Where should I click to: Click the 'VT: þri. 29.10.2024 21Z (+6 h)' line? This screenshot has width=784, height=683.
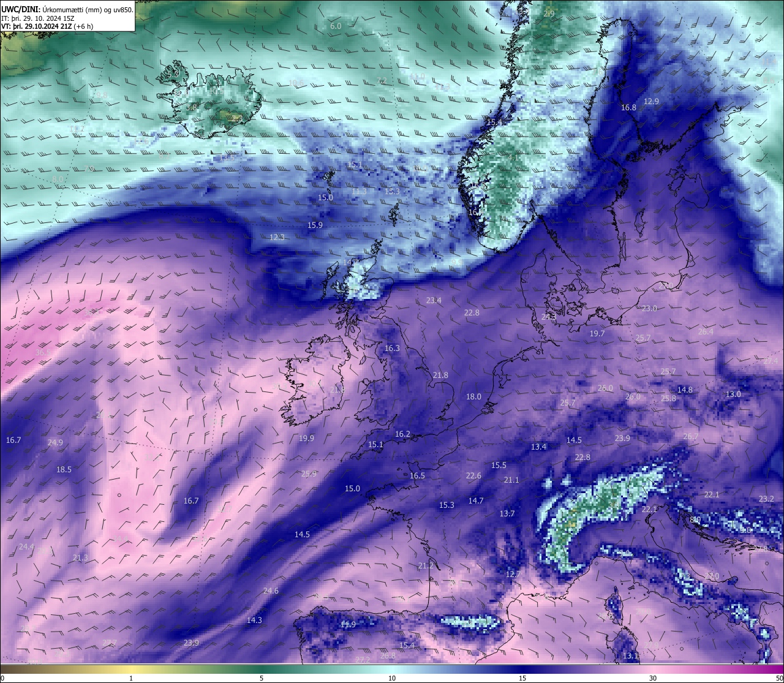(x=47, y=26)
